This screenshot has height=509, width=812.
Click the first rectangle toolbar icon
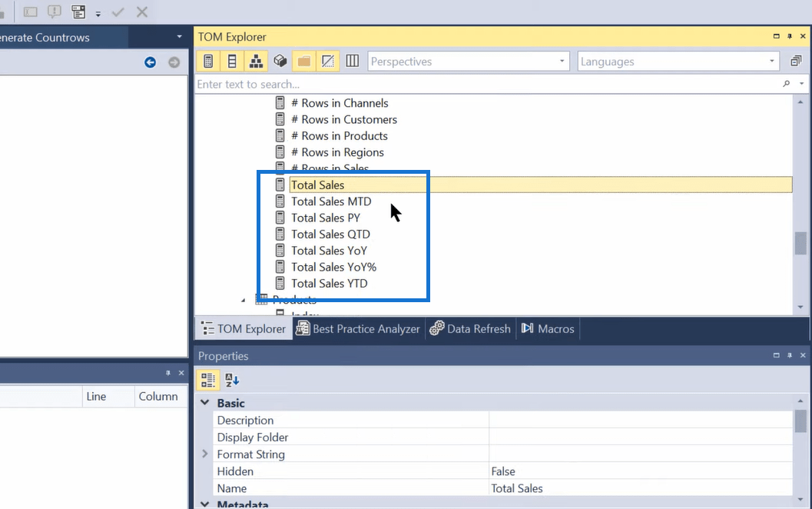tap(31, 12)
